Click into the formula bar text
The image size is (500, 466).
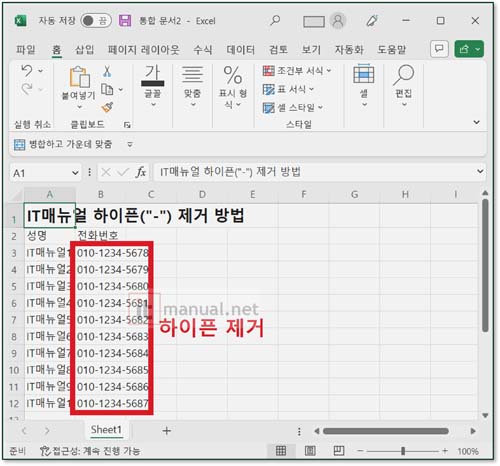click(x=313, y=172)
